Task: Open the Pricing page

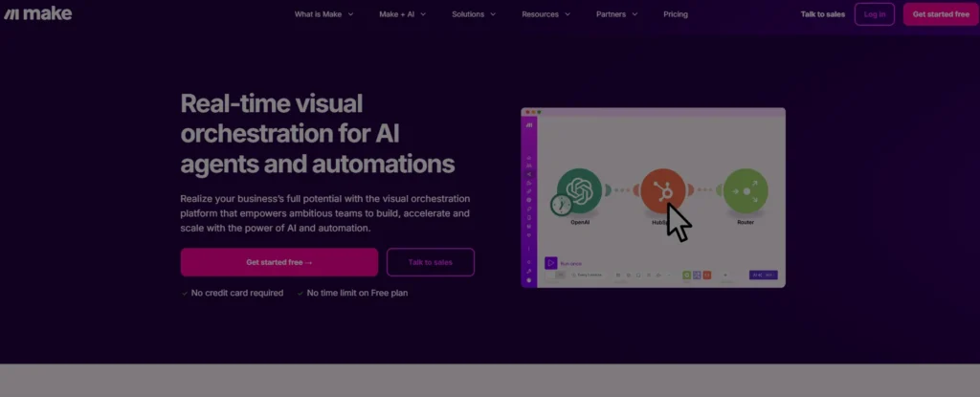Action: [676, 14]
